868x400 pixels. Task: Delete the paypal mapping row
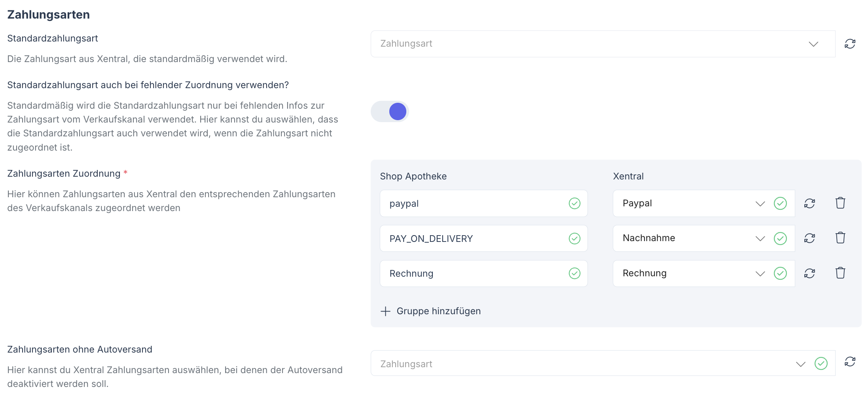pyautogui.click(x=840, y=203)
